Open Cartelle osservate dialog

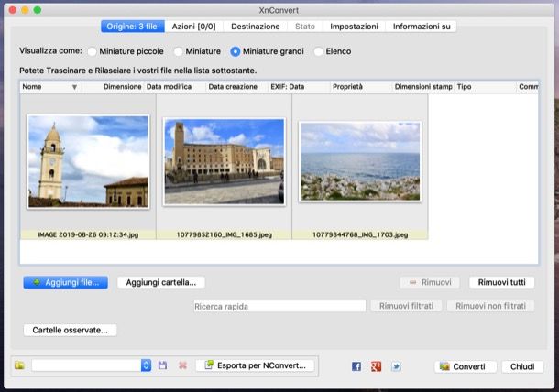tap(70, 330)
